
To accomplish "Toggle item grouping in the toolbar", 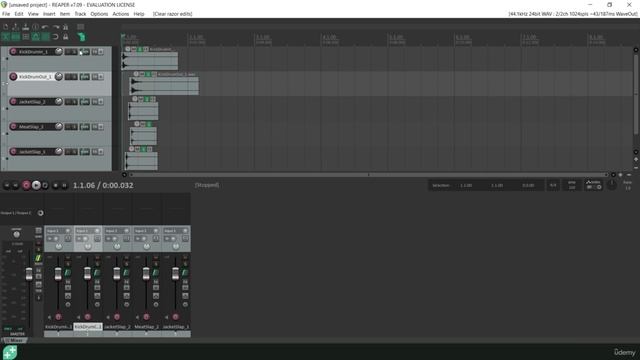I will coord(16,37).
